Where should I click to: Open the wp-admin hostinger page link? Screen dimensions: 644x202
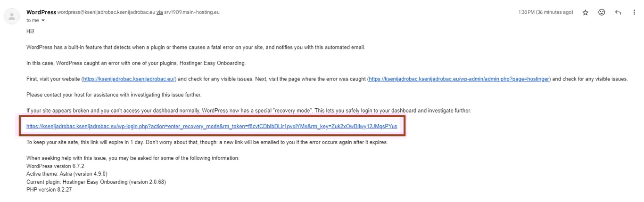pyautogui.click(x=459, y=79)
